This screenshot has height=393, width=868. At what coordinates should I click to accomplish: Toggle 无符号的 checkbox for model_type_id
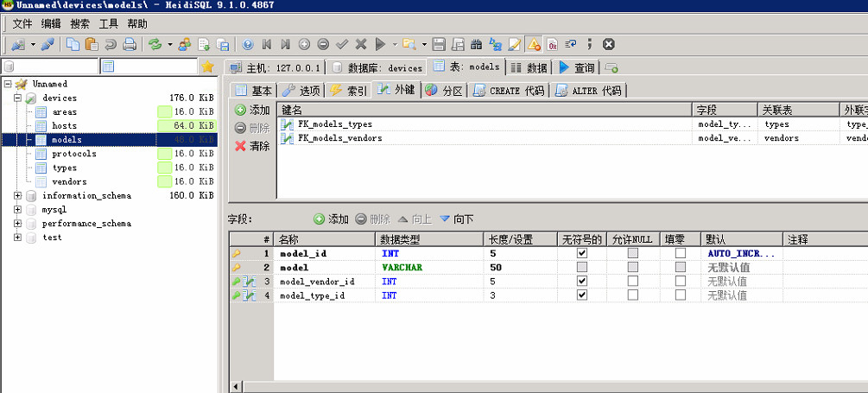click(582, 295)
